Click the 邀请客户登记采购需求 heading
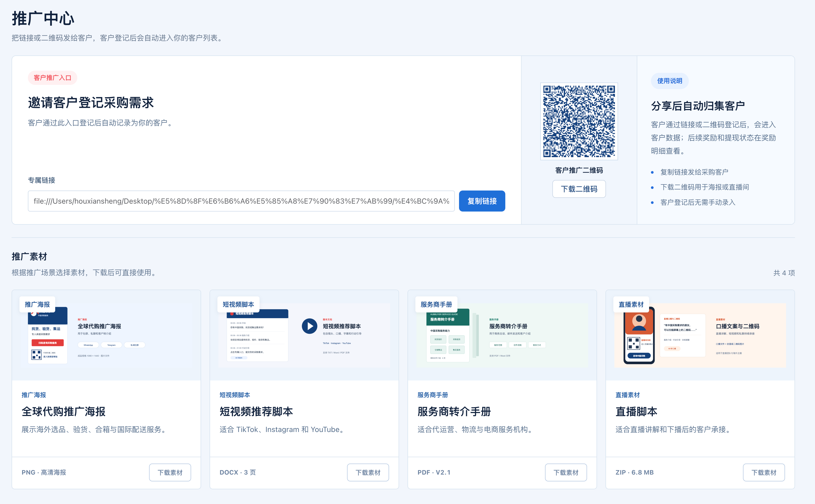Viewport: 815px width, 504px height. pos(91,102)
